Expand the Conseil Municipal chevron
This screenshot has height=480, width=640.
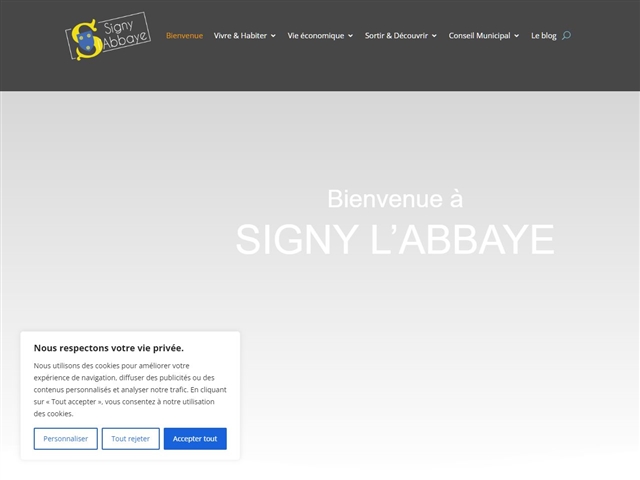[x=516, y=36]
